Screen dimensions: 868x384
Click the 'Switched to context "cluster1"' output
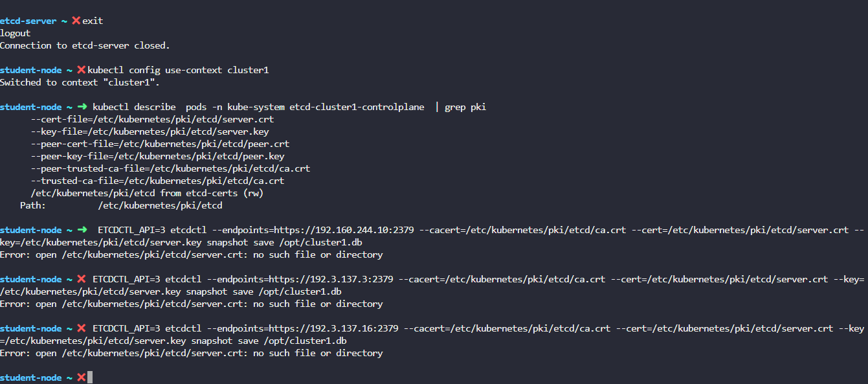point(79,82)
